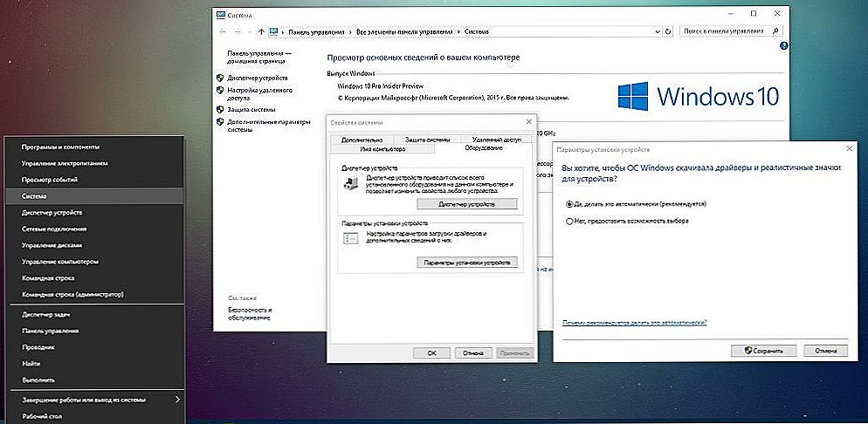This screenshot has height=424, width=868.
Task: Open 'Настройка удаленного доступа' sidebar link
Action: (259, 93)
